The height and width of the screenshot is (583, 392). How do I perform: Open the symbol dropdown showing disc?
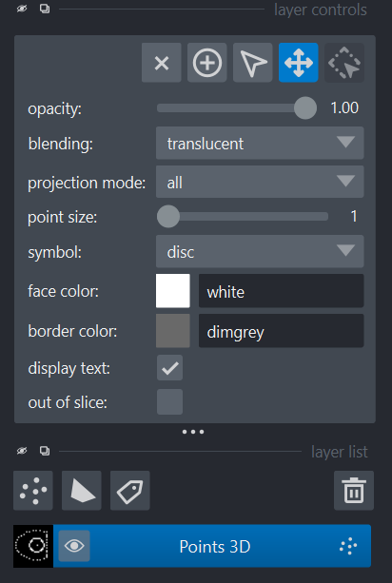(x=260, y=251)
